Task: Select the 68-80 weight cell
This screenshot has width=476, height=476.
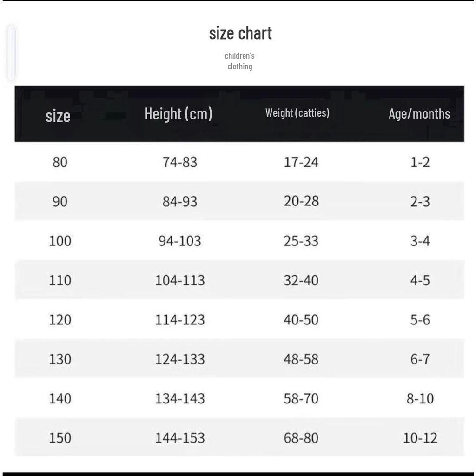Action: (x=301, y=438)
